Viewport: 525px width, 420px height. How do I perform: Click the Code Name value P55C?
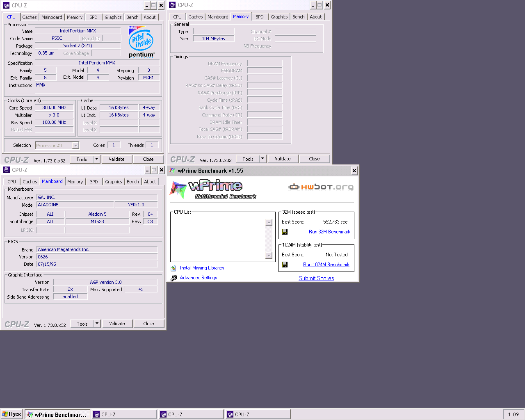[57, 38]
